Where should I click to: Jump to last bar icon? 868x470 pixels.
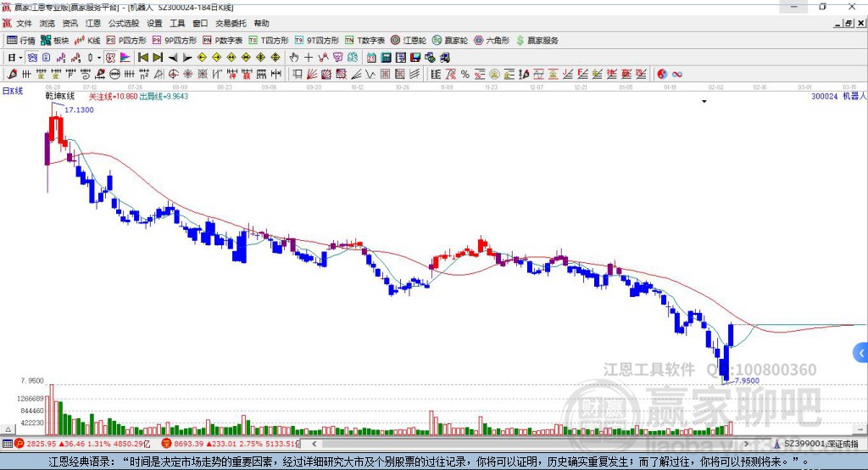tap(158, 58)
